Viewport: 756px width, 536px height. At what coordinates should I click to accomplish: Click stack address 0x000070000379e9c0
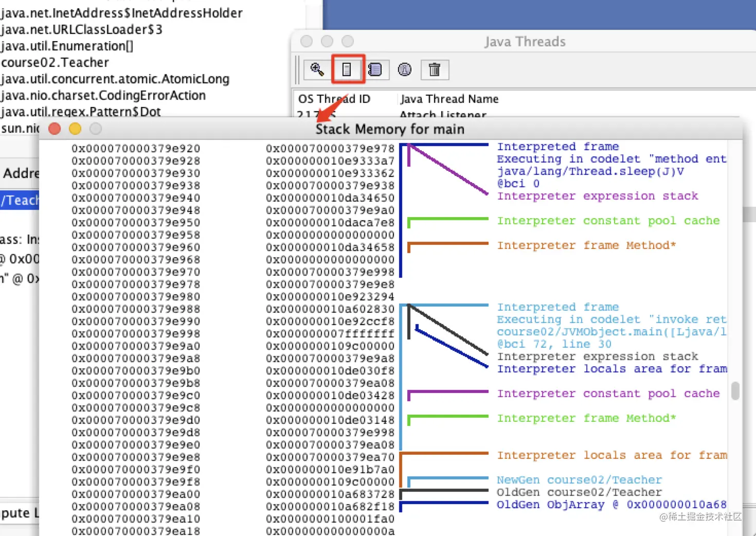136,395
